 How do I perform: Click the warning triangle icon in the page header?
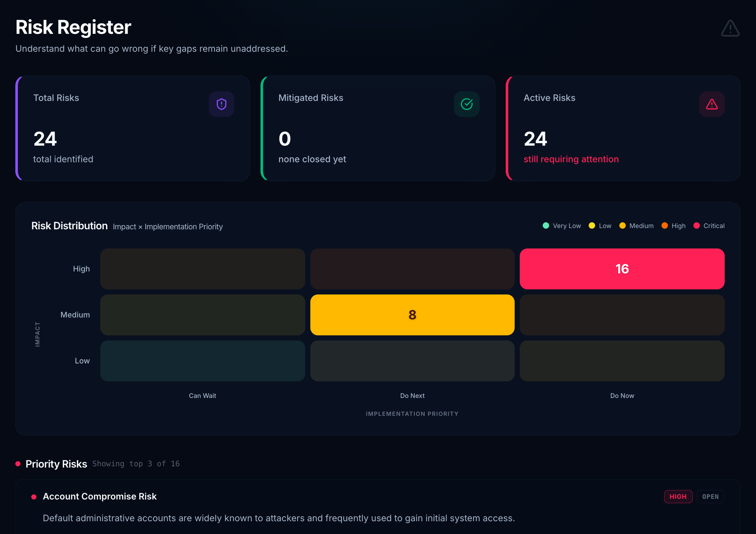tap(730, 28)
